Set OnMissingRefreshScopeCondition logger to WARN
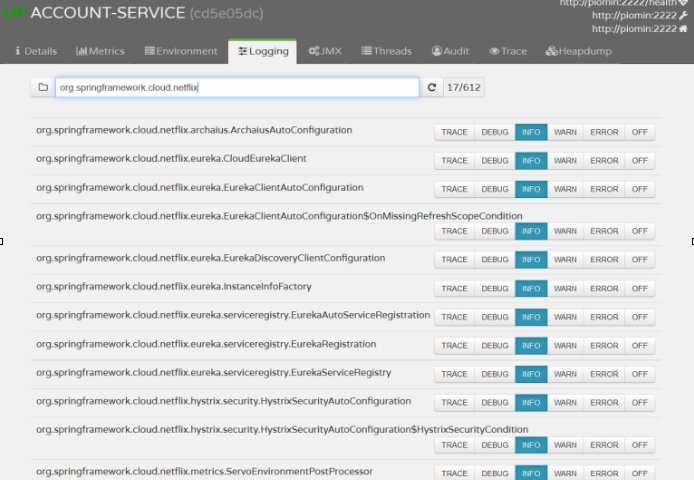The image size is (694, 480). tap(565, 231)
